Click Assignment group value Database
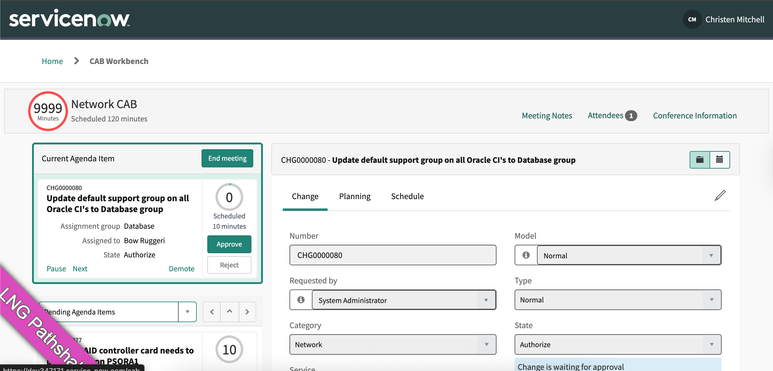Image resolution: width=773 pixels, height=371 pixels. (x=139, y=226)
